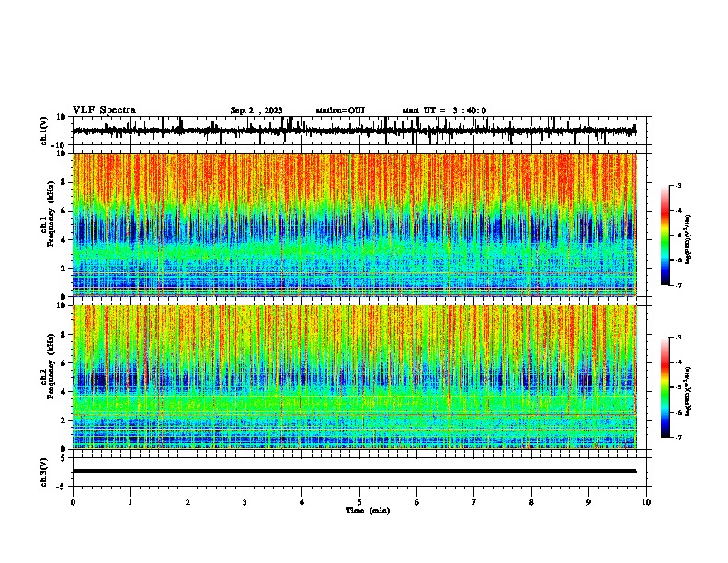The width and height of the screenshot is (728, 563).
Task: Click the "2" kHz tick of ch.2 spectrogram
Action: pyautogui.click(x=63, y=420)
